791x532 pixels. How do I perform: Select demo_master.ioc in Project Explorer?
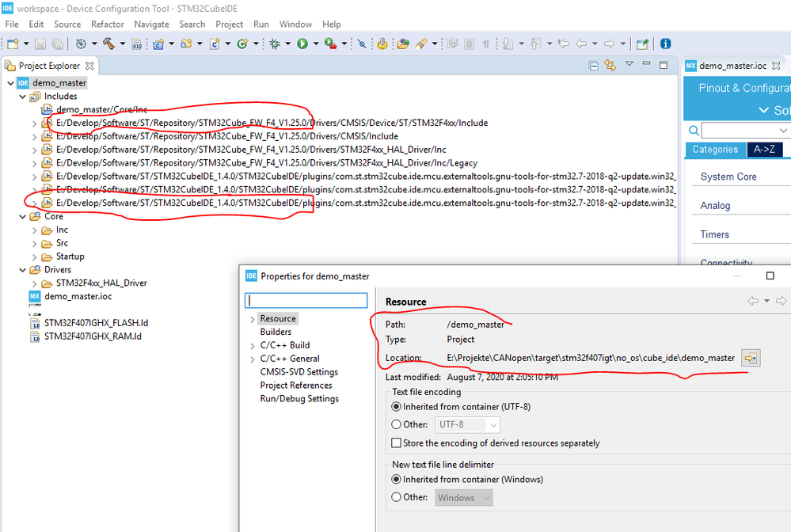pyautogui.click(x=78, y=296)
